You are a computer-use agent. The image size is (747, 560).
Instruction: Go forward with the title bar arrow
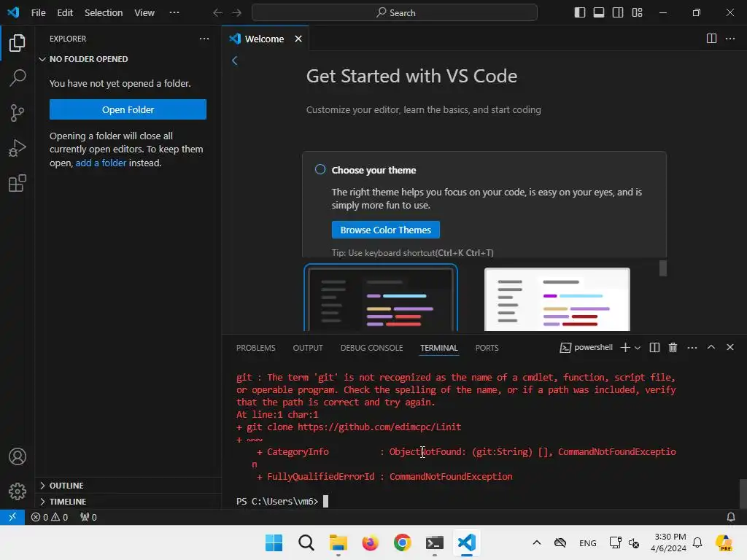[236, 13]
